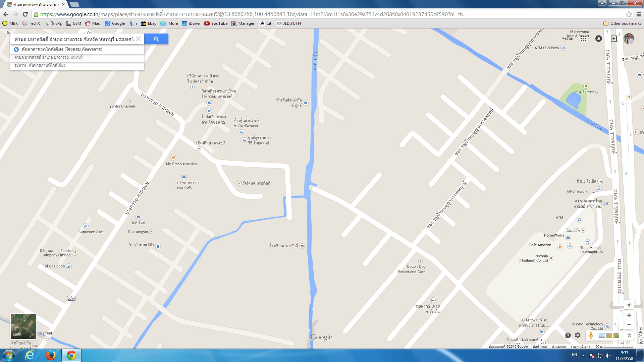The width and height of the screenshot is (644, 362).
Task: Bookmark this page with star
Action: coord(629,14)
